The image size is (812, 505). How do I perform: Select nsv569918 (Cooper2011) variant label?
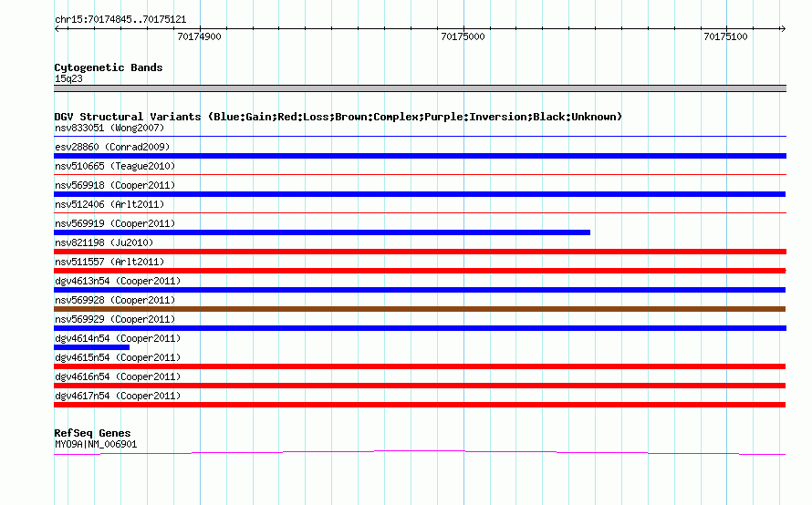pyautogui.click(x=115, y=185)
